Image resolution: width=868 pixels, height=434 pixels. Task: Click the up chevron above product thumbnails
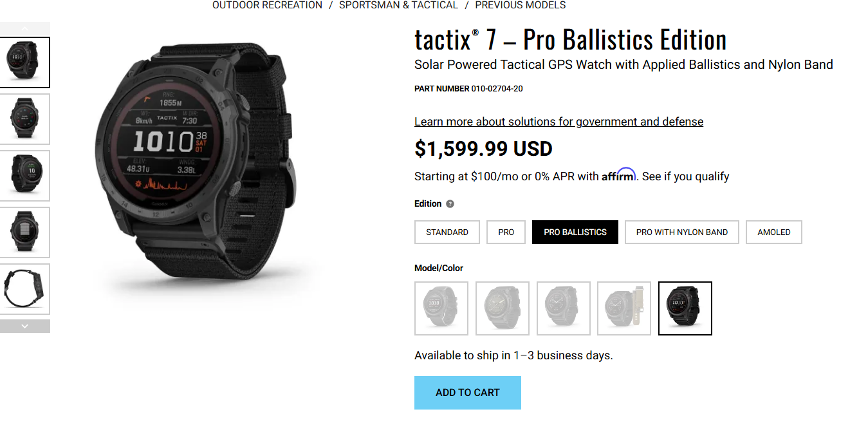[x=25, y=28]
